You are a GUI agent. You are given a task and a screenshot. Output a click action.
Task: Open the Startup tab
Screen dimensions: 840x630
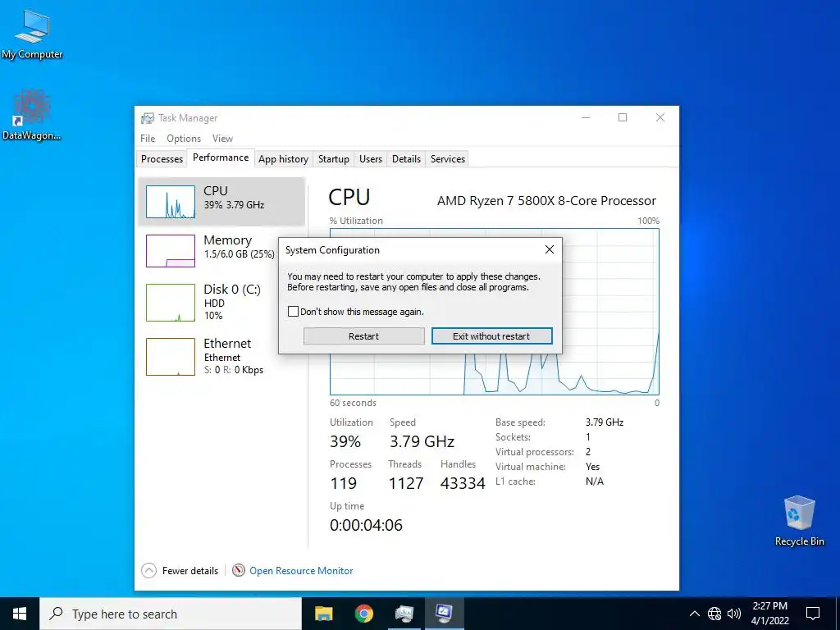(334, 159)
